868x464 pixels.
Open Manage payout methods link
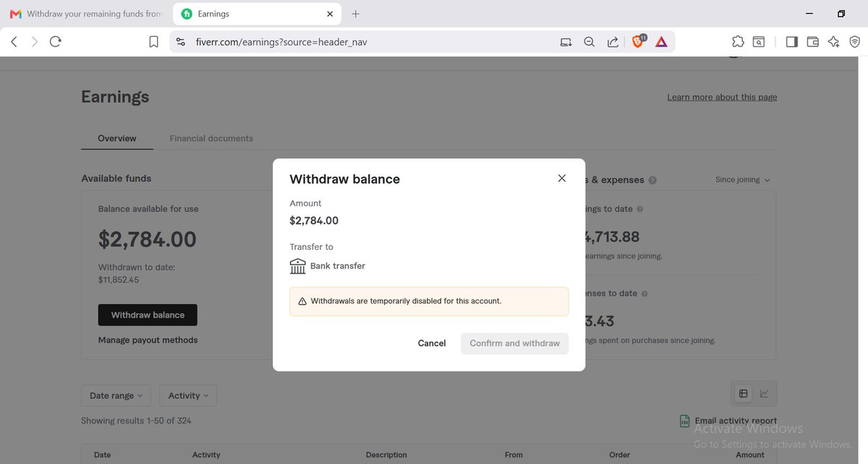148,340
